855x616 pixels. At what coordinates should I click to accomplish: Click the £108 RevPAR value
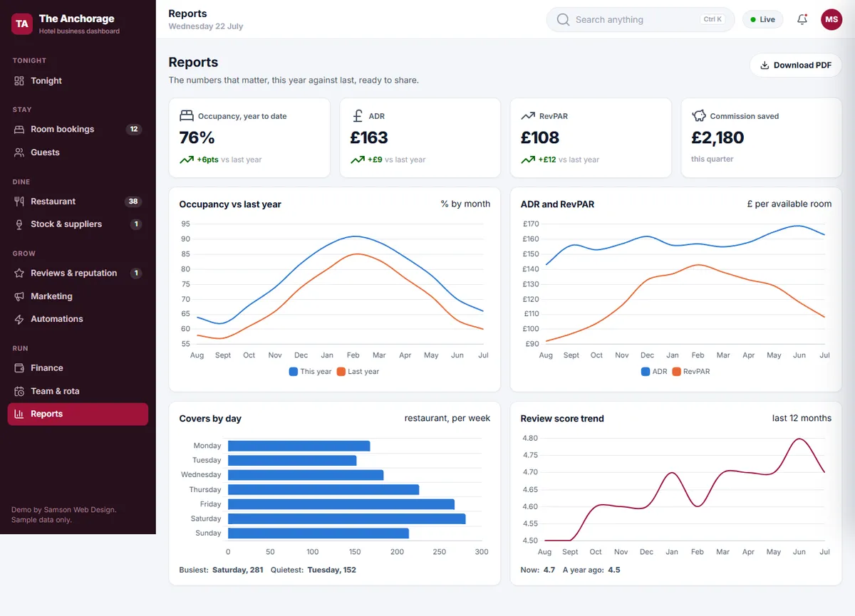click(540, 137)
